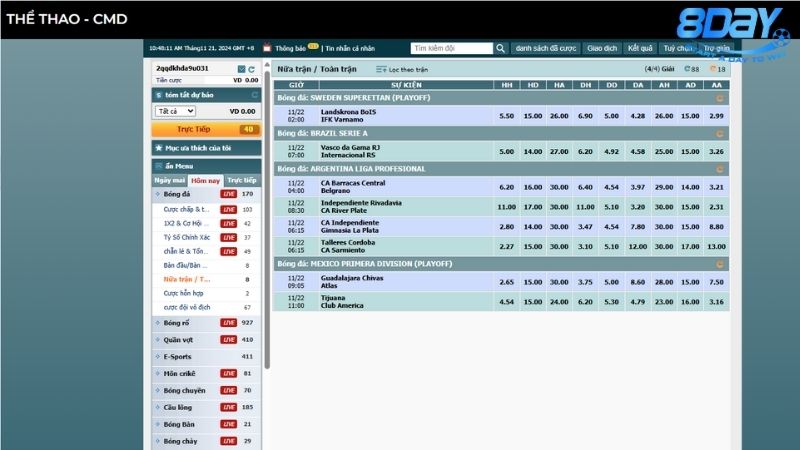Screen dimensions: 800x450
Task: Switch to the Ngày mai tab
Action: coord(169,181)
